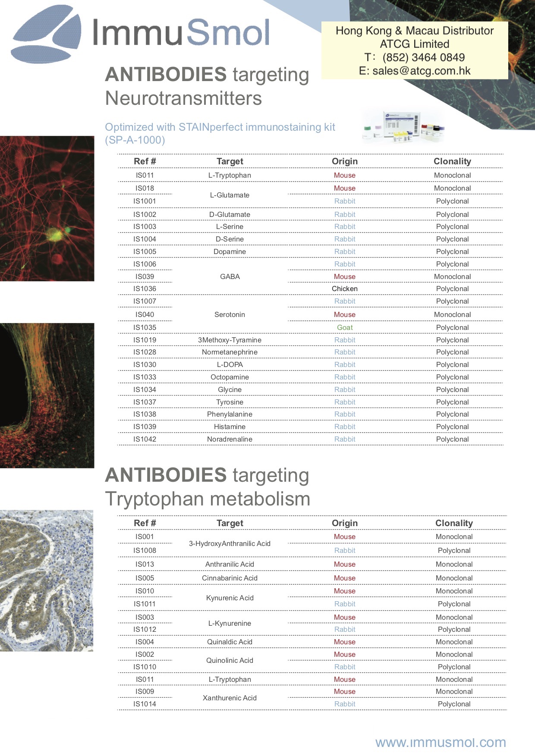Select the Chicken origin cell

click(344, 289)
